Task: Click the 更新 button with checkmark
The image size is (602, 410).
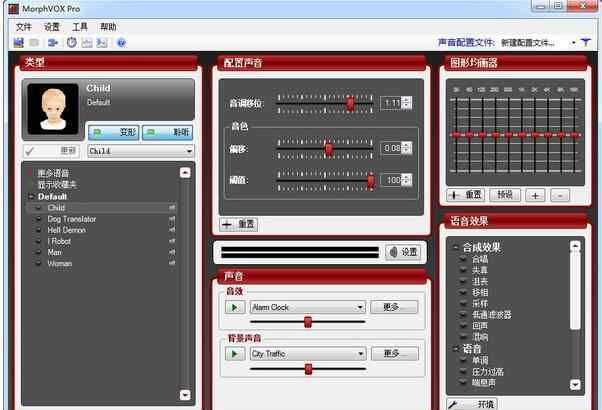Action: tap(51, 151)
